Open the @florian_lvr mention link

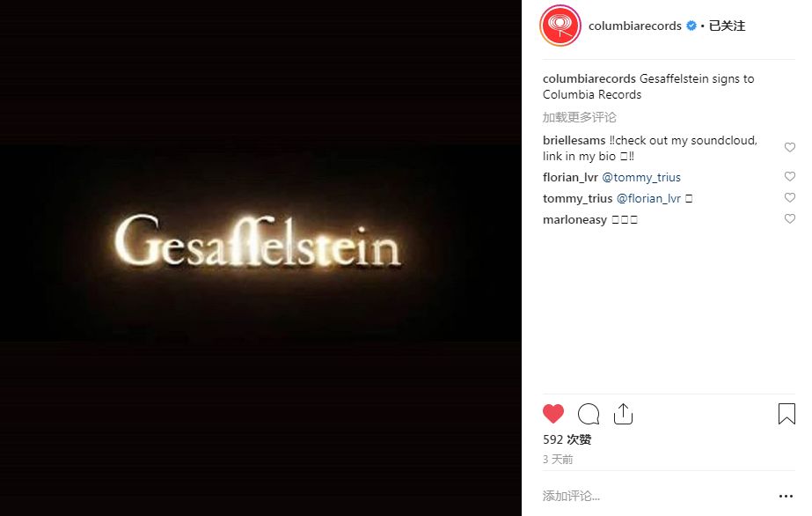pos(648,198)
